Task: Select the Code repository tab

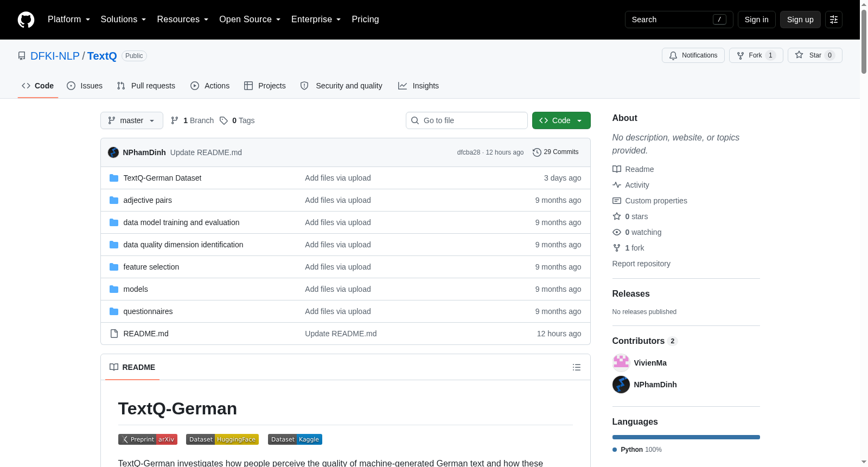Action: (x=38, y=86)
